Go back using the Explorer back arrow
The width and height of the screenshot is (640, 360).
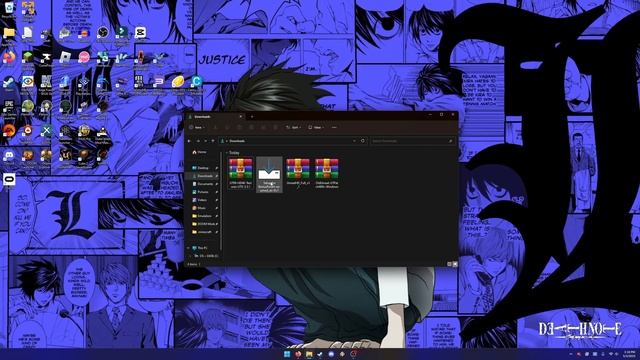click(189, 141)
